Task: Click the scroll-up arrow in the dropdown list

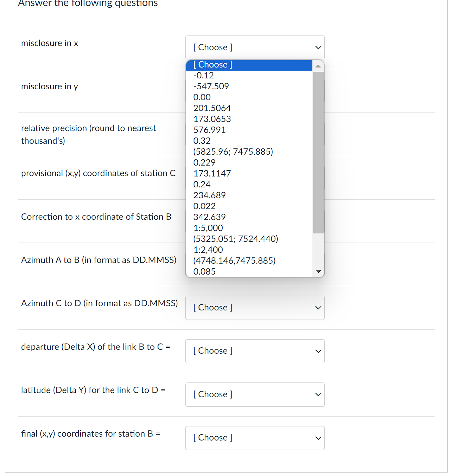Action: coord(318,65)
